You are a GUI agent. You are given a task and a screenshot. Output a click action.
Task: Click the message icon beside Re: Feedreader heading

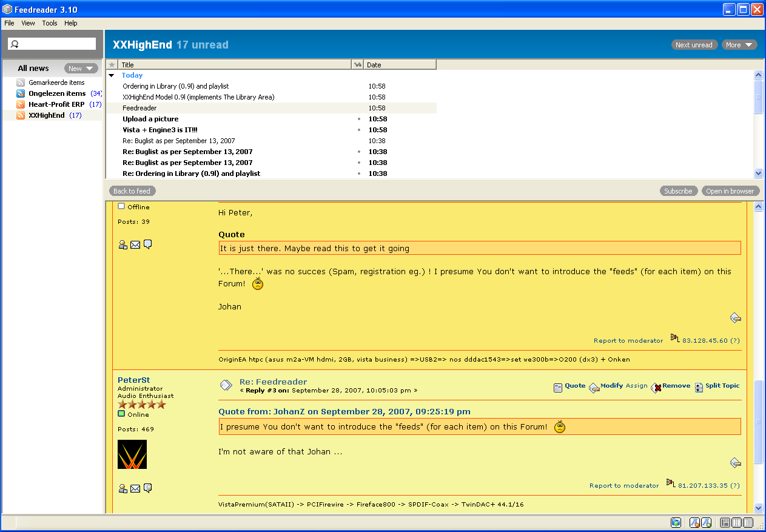click(226, 385)
